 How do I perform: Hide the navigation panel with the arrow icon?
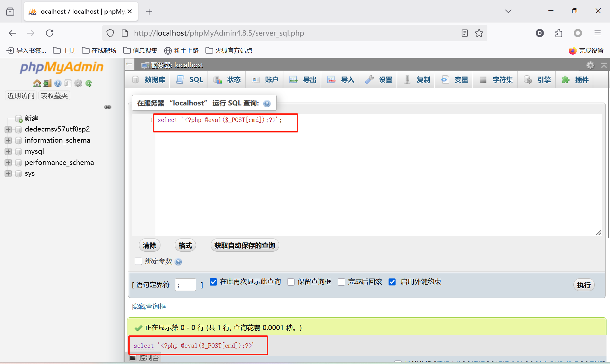click(129, 64)
